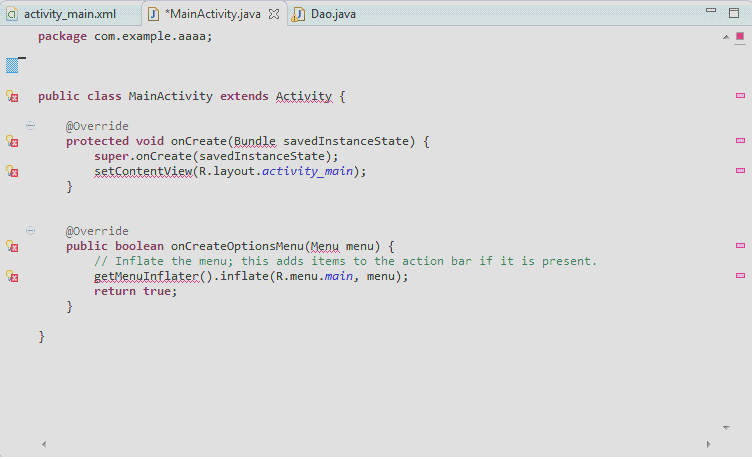Minimize the editor area
Image resolution: width=754 pixels, height=459 pixels.
tap(711, 11)
